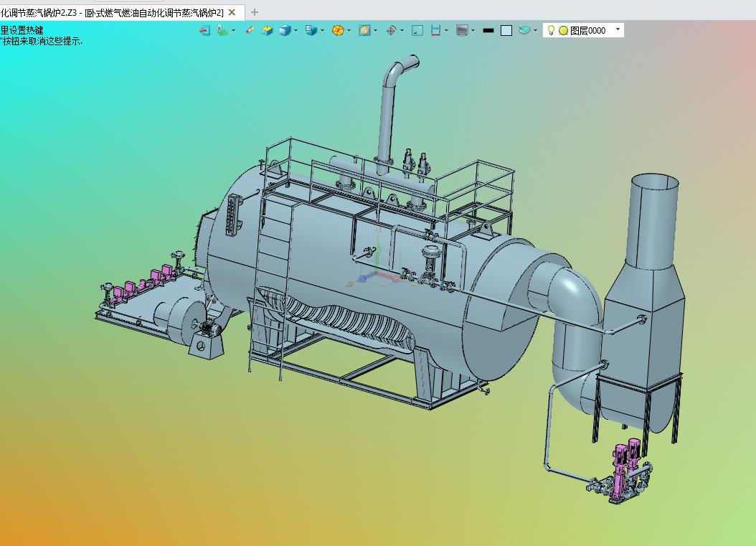This screenshot has width=756, height=546.
Task: Toggle the yellow circle layer status indicator
Action: click(x=563, y=30)
